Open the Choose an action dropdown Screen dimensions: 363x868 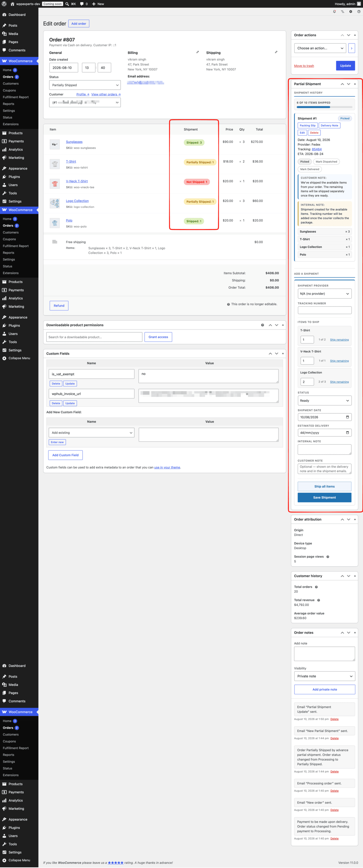point(320,48)
